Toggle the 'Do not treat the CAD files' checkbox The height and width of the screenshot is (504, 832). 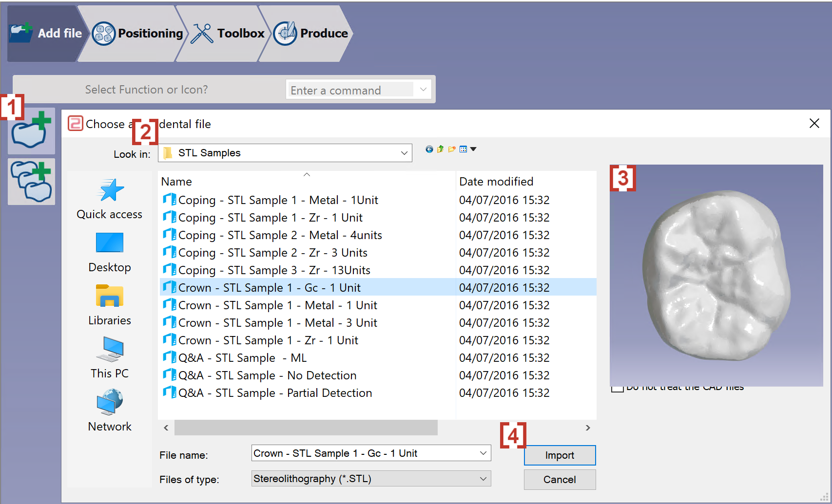point(618,389)
